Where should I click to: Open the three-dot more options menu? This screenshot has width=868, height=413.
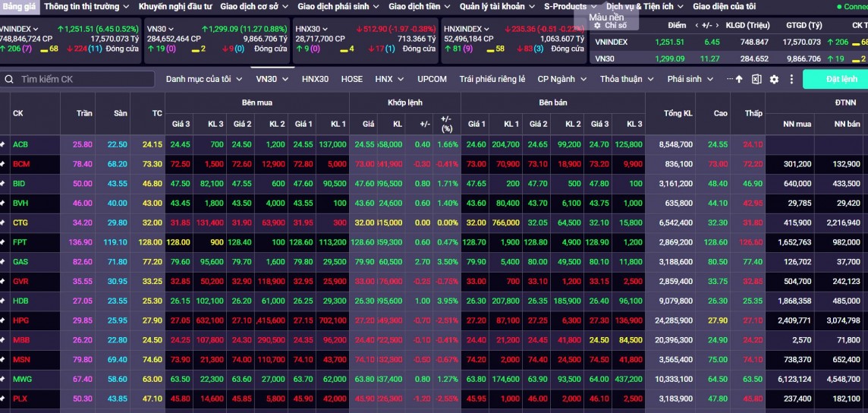[791, 79]
